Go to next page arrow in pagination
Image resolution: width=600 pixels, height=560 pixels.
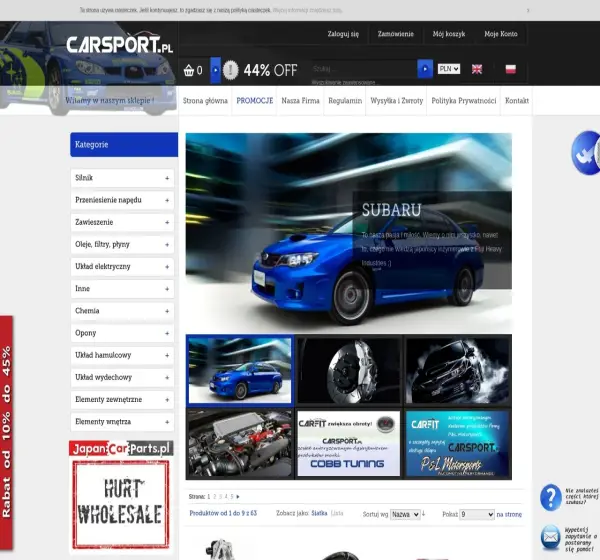[x=238, y=496]
